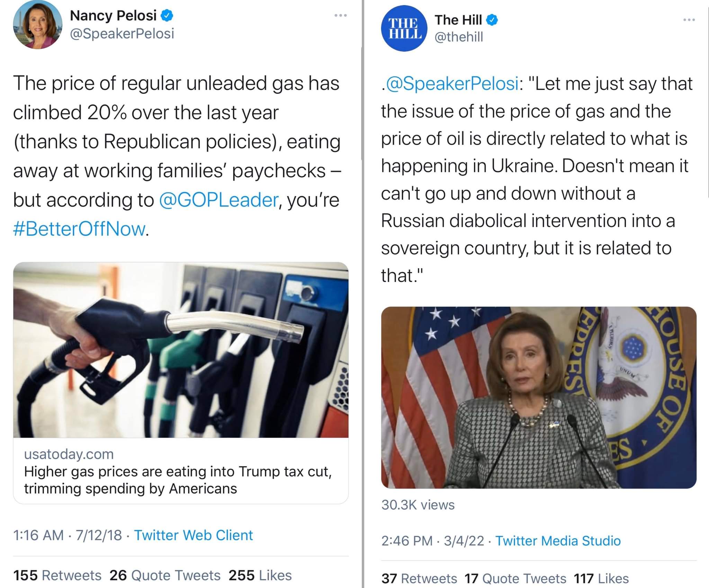This screenshot has width=709, height=588.
Task: Click the Twitter Web Client source link
Action: click(194, 535)
